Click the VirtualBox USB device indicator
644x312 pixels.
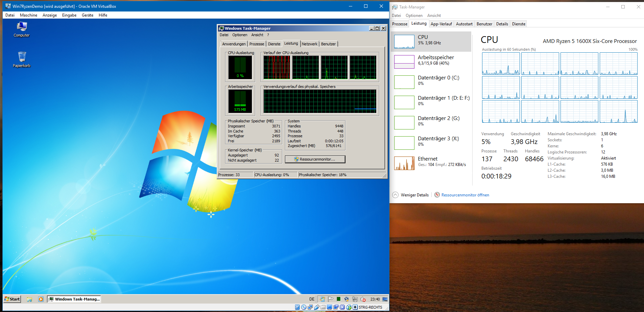316,307
